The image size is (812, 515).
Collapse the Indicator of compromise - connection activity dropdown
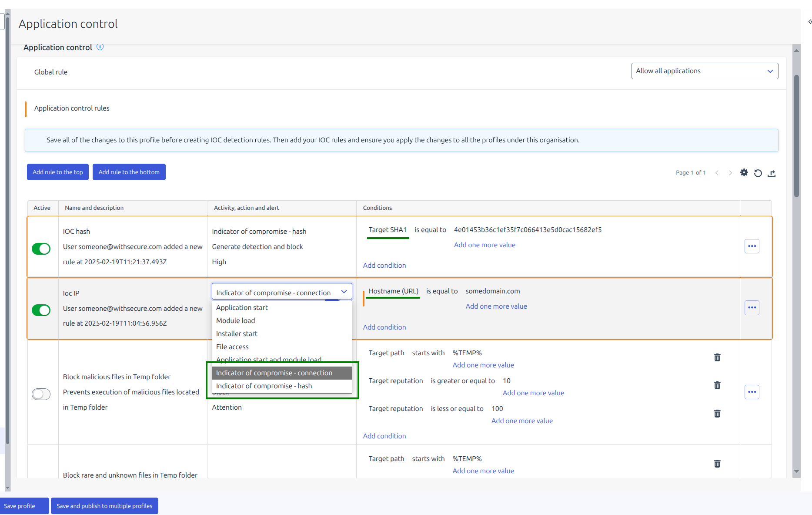tap(282, 292)
